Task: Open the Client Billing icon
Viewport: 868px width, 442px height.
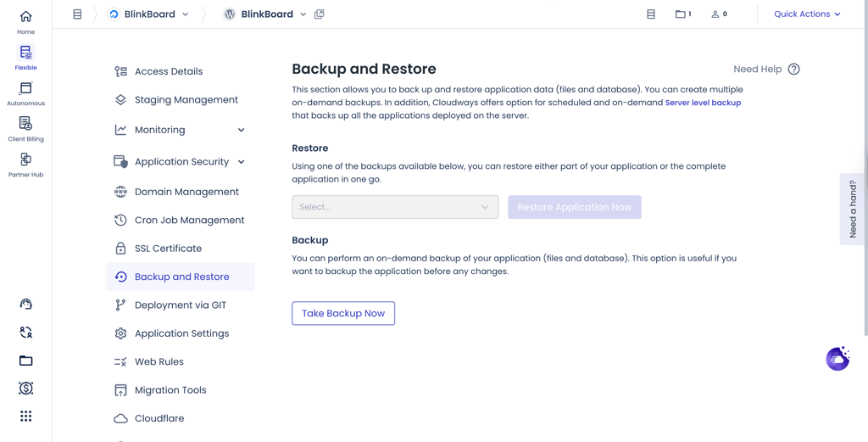Action: pos(25,124)
